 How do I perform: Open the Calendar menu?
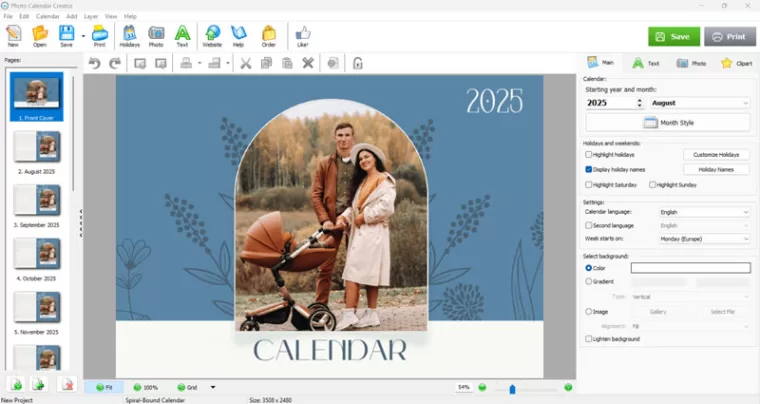click(48, 16)
